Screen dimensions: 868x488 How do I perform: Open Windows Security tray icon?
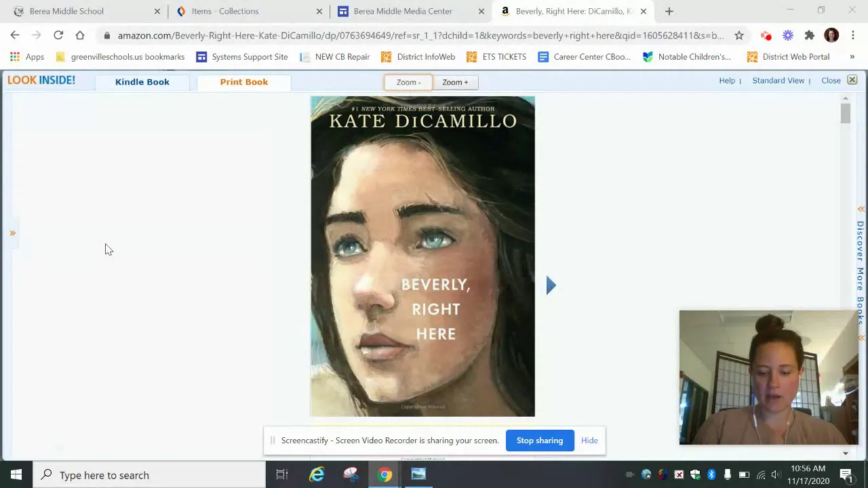click(x=695, y=475)
